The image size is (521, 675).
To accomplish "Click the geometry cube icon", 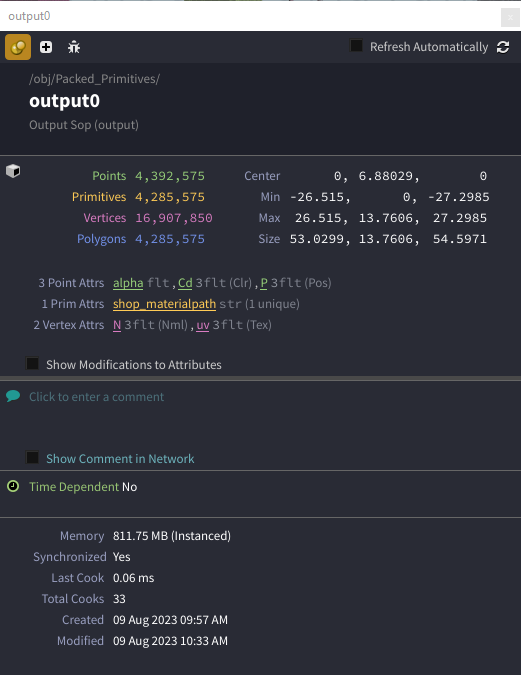I will [x=13, y=171].
